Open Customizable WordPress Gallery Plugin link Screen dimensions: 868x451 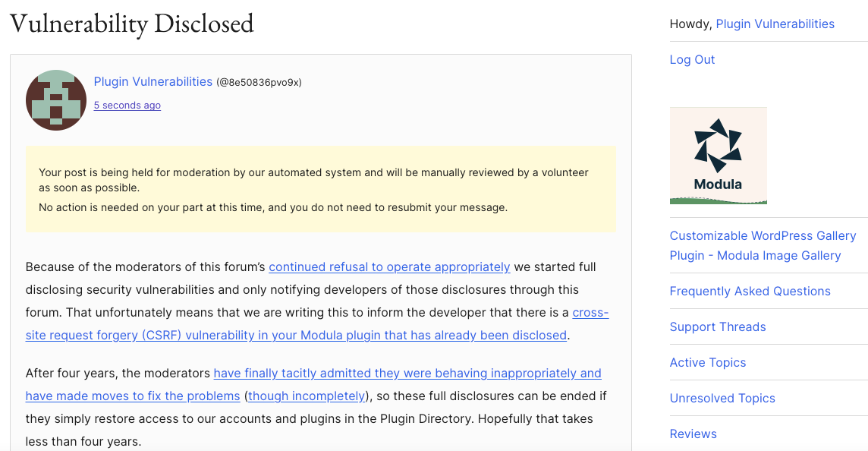(x=763, y=245)
